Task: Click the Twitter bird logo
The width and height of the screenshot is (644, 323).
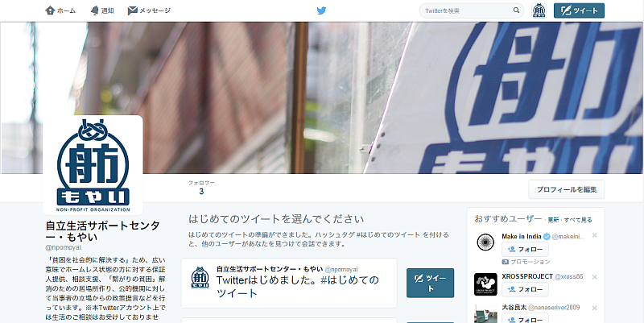Action: tap(321, 10)
